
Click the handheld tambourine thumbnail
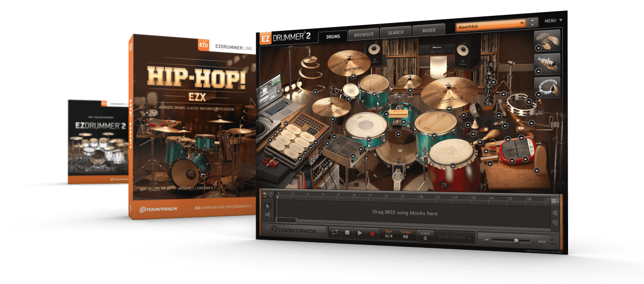click(x=548, y=87)
